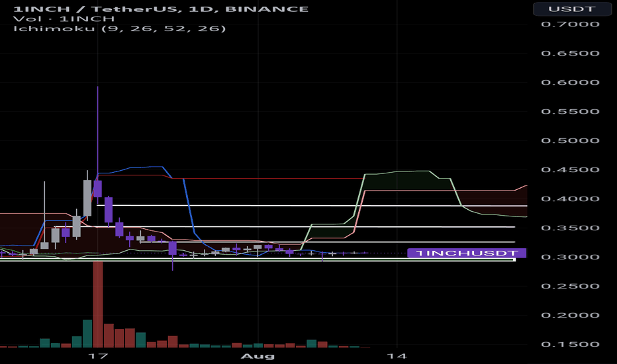Image resolution: width=617 pixels, height=364 pixels.
Task: Click the 0.3000 price axis label
Action: 570,257
